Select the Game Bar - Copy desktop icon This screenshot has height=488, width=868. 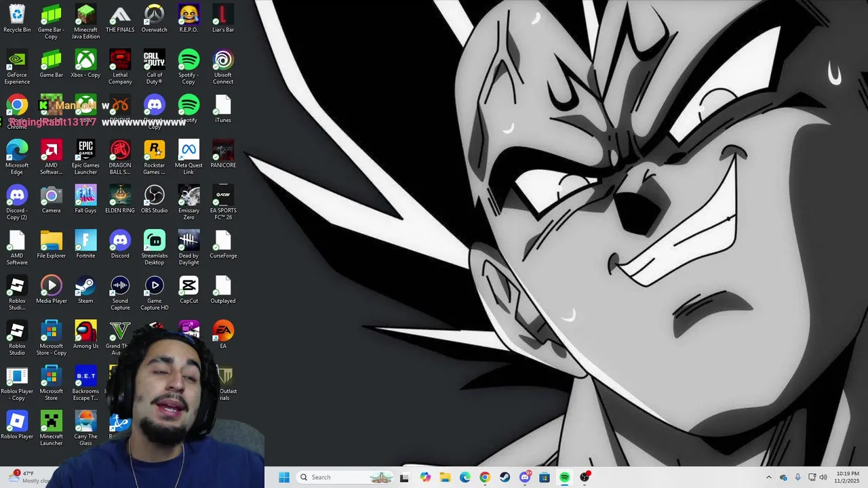click(52, 22)
